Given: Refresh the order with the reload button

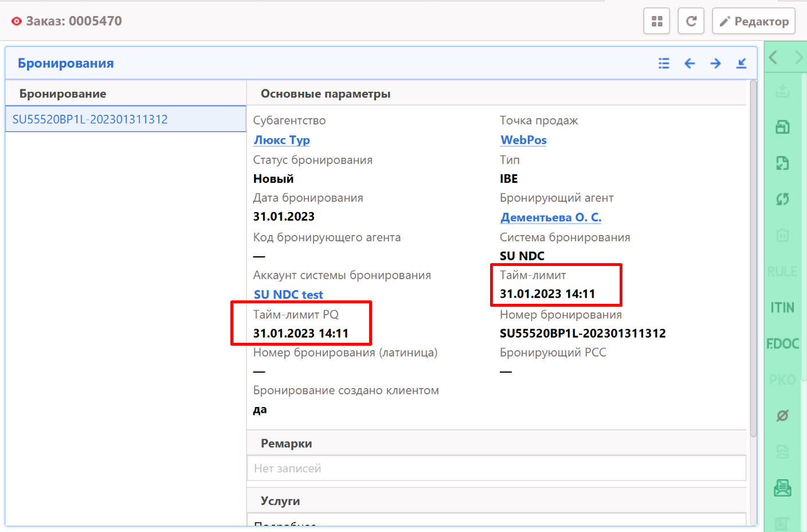Looking at the screenshot, I should 691,21.
